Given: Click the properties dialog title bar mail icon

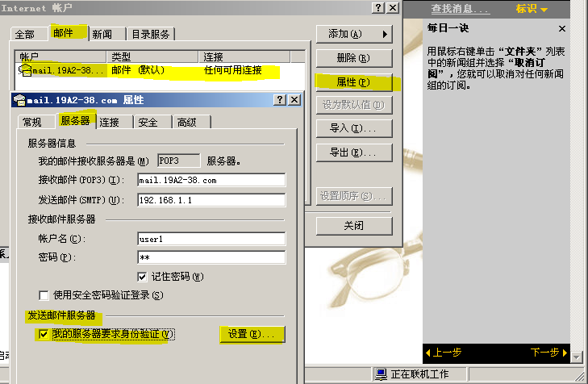Looking at the screenshot, I should point(19,100).
